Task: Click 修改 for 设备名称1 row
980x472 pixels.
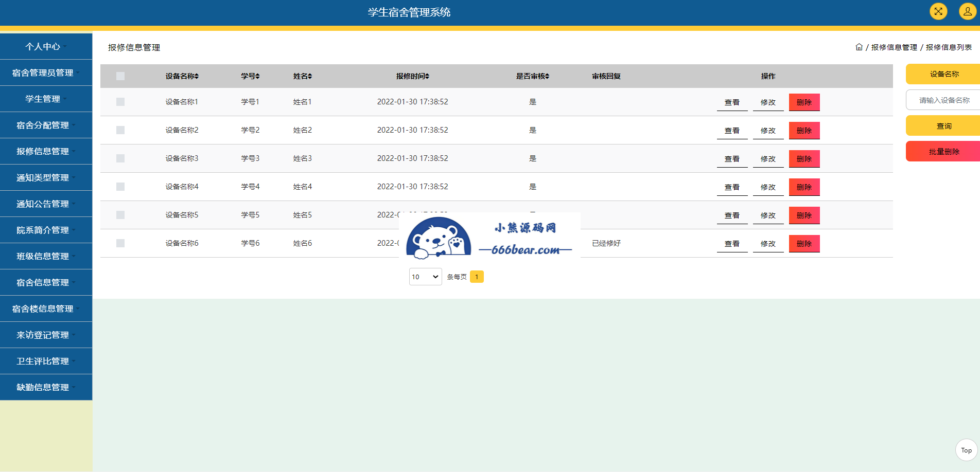Action: (x=768, y=102)
